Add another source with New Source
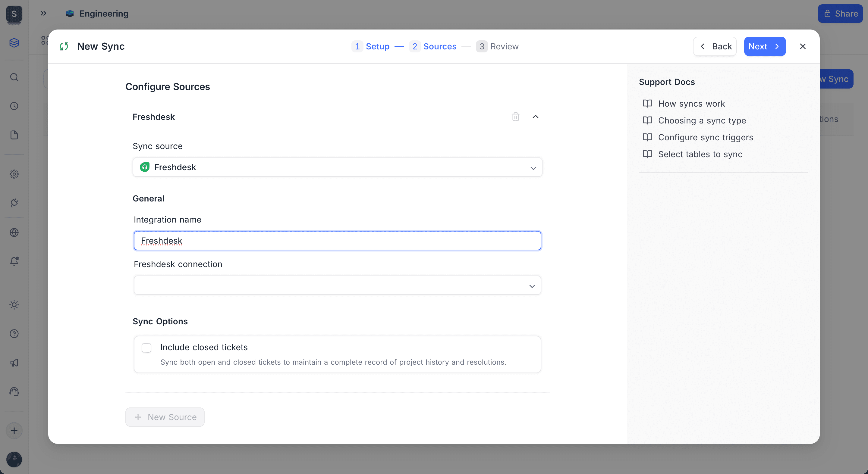This screenshot has width=868, height=474. click(x=165, y=417)
